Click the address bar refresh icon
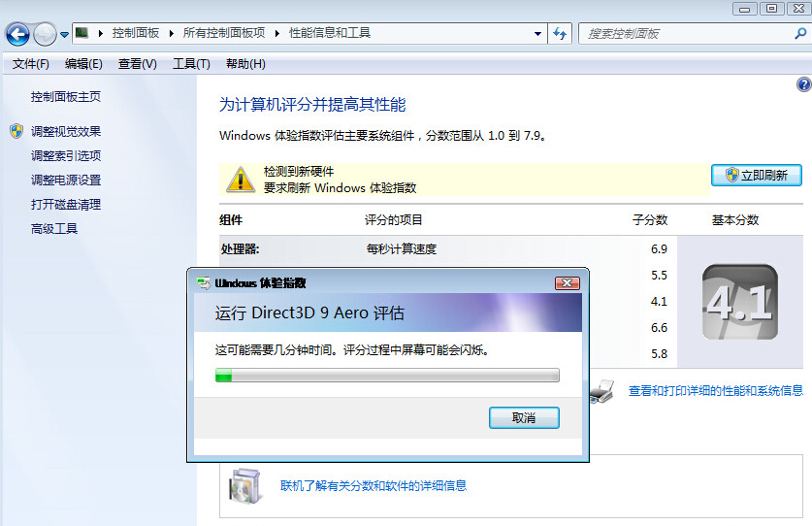 (x=560, y=33)
